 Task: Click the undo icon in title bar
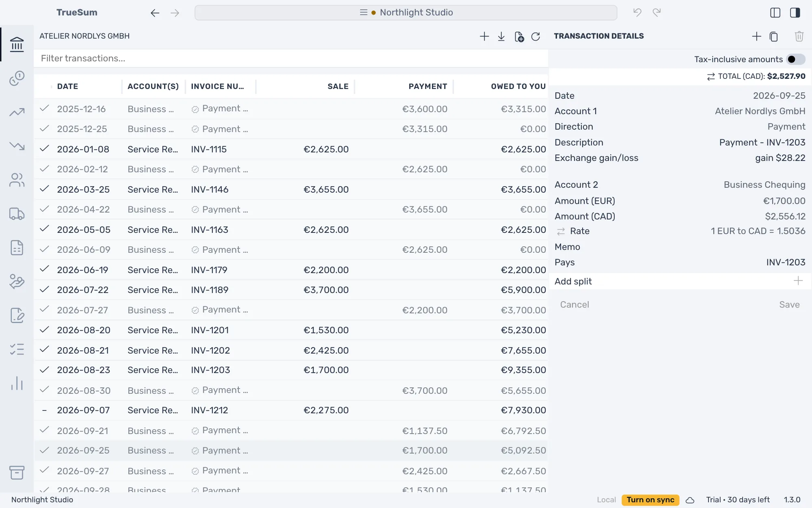click(637, 13)
